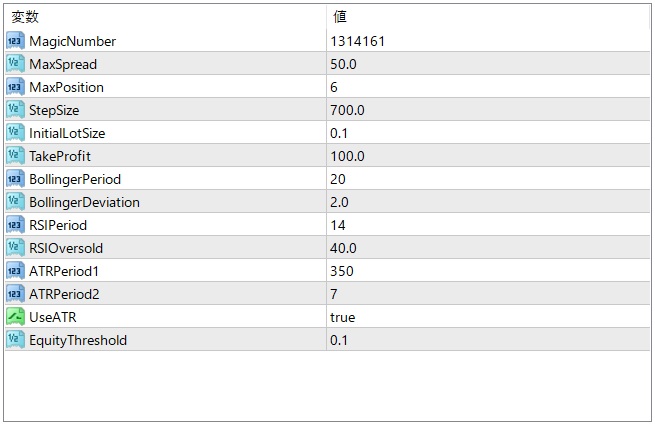Click the 値 column header
Viewport: 655px width, 425px height.
click(x=340, y=17)
